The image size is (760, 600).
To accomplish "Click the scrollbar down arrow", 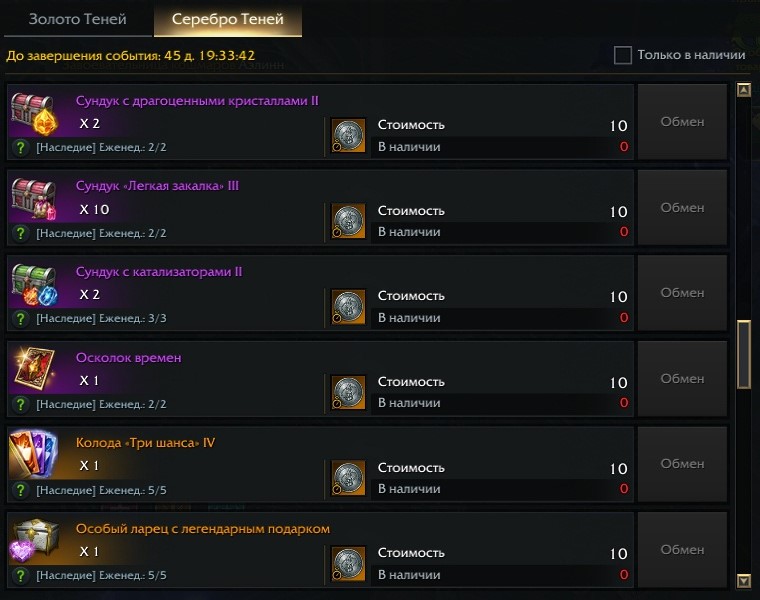I will (x=743, y=580).
